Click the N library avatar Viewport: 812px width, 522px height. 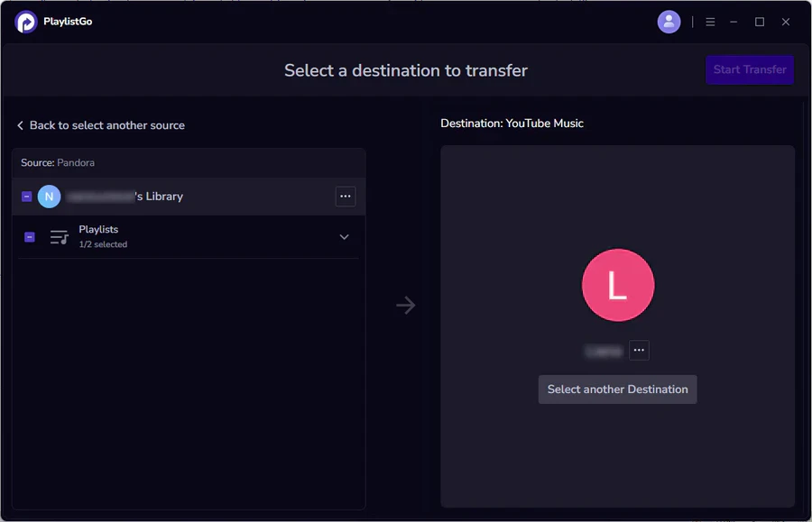coord(50,197)
